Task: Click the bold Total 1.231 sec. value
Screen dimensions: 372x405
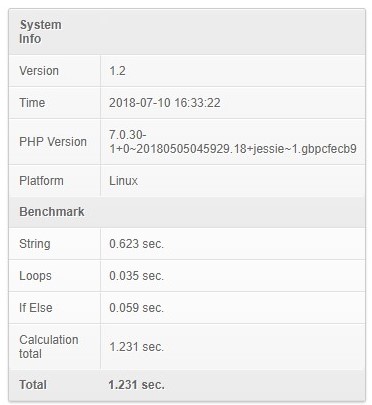Action: (x=136, y=385)
